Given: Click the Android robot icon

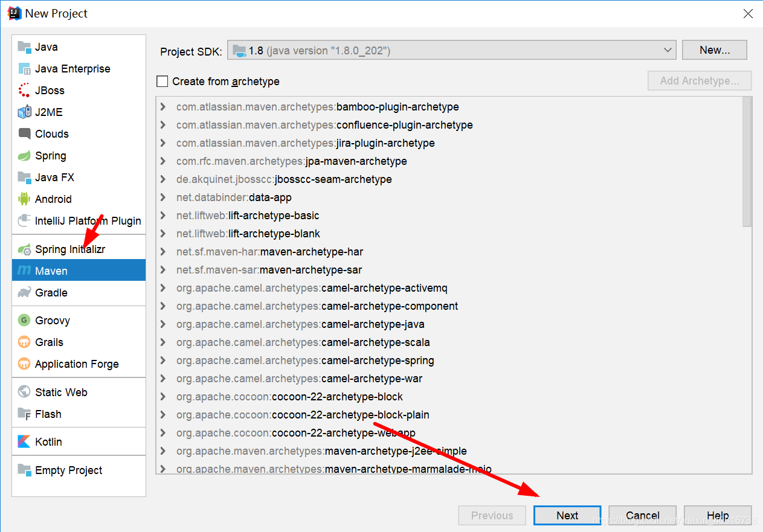Looking at the screenshot, I should click(x=24, y=199).
